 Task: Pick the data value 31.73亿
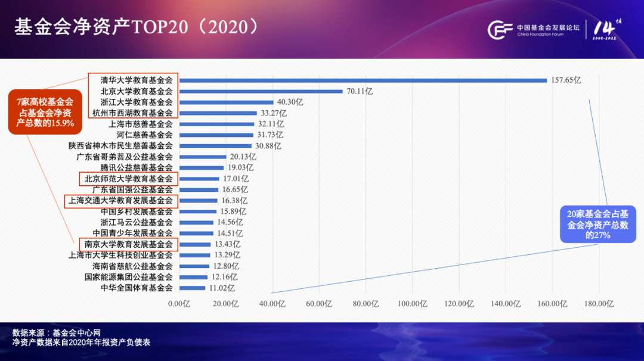(270, 135)
